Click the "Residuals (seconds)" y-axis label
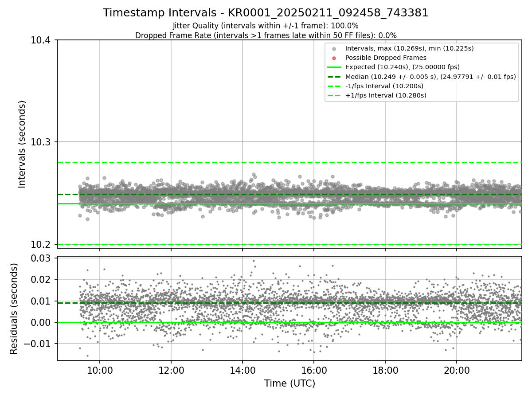 [14, 309]
